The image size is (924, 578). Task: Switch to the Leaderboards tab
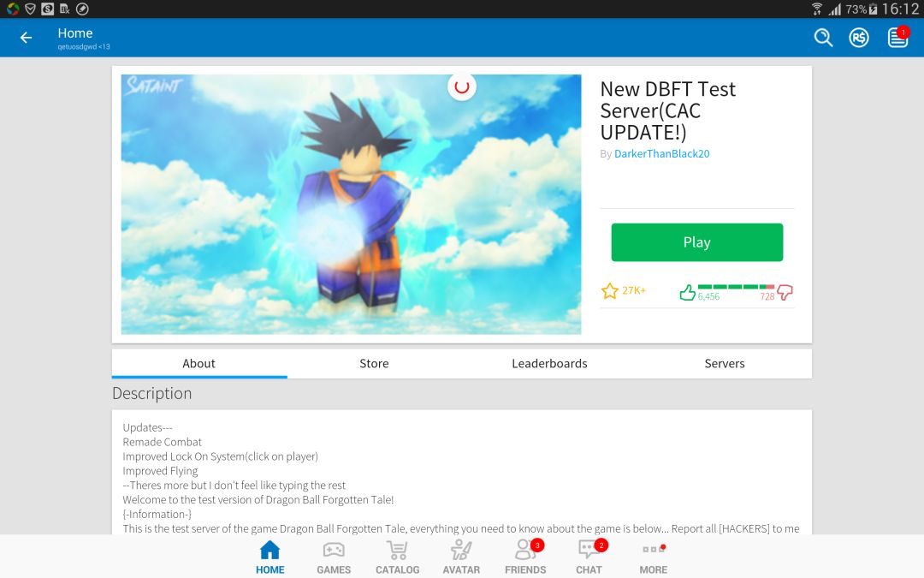[549, 363]
